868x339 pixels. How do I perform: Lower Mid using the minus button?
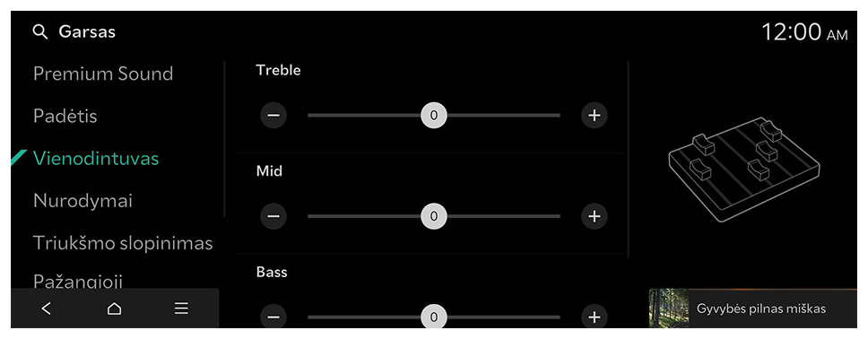(273, 216)
